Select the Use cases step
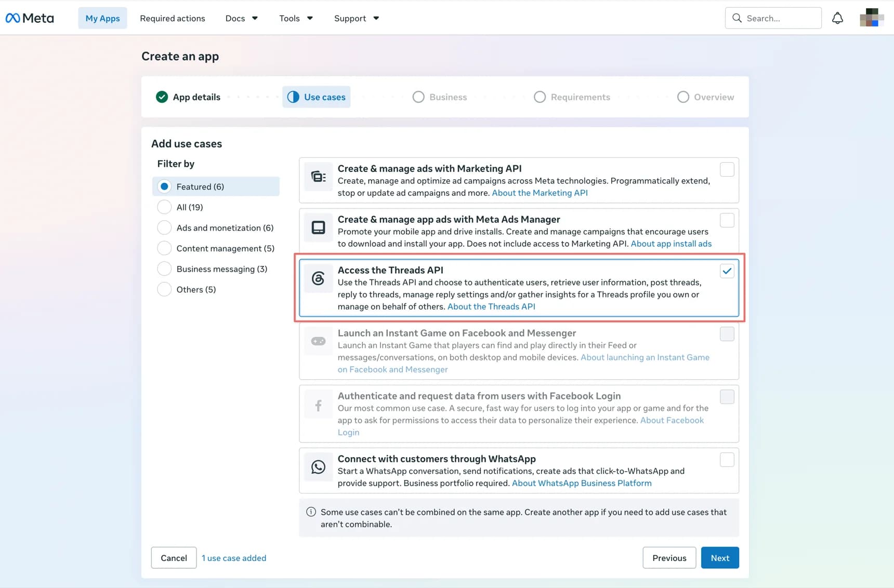This screenshot has width=894, height=588. click(317, 97)
